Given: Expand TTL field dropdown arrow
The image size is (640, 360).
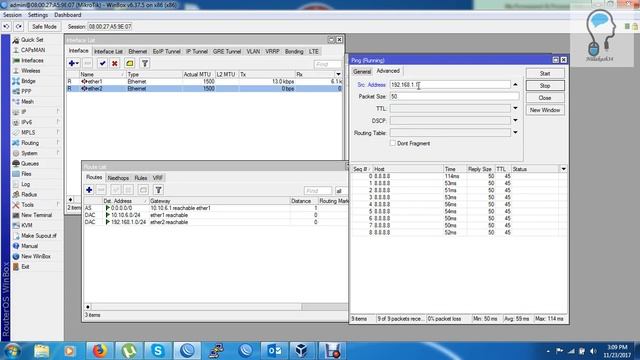Looking at the screenshot, I should pos(515,109).
